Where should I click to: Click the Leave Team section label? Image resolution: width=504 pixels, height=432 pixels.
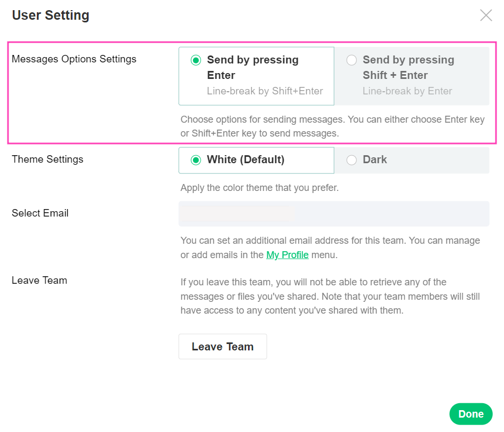(x=39, y=280)
